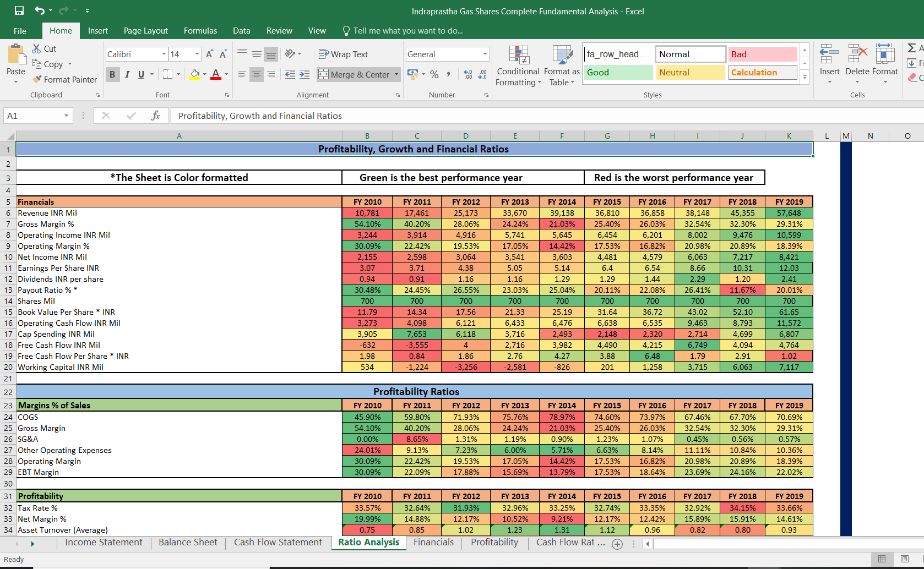Click the New Sheet plus button
The height and width of the screenshot is (569, 924).
(617, 544)
